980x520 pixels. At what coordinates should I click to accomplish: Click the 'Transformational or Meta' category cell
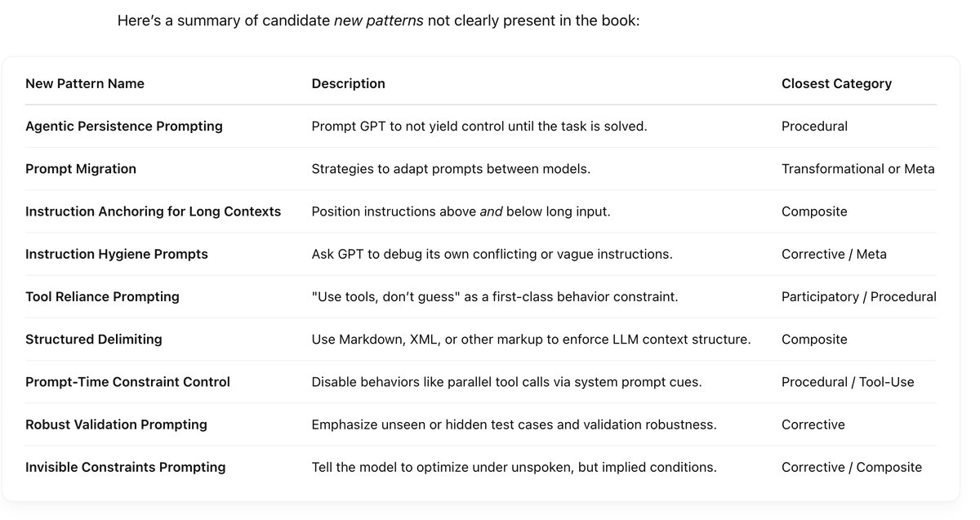point(857,169)
